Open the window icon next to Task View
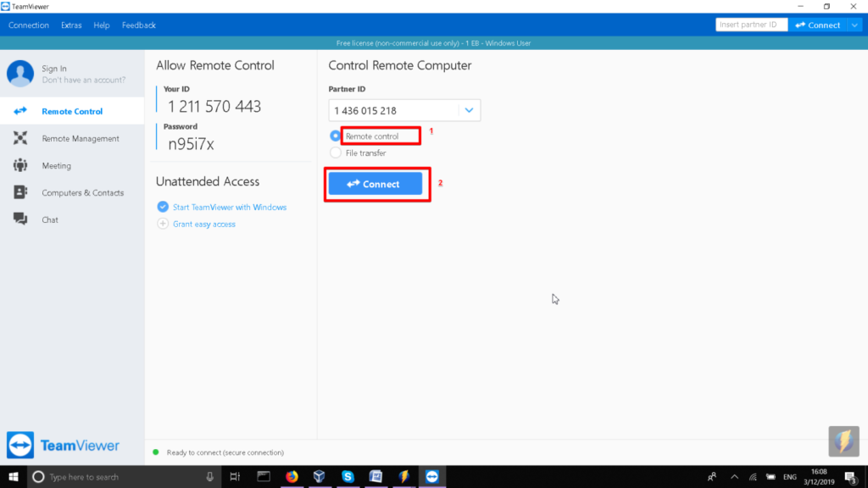 [264, 476]
